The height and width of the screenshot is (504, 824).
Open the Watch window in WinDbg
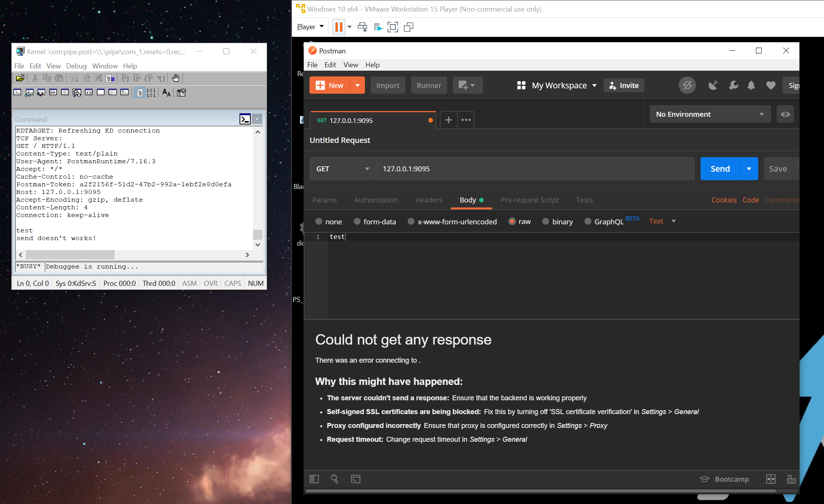coord(29,92)
